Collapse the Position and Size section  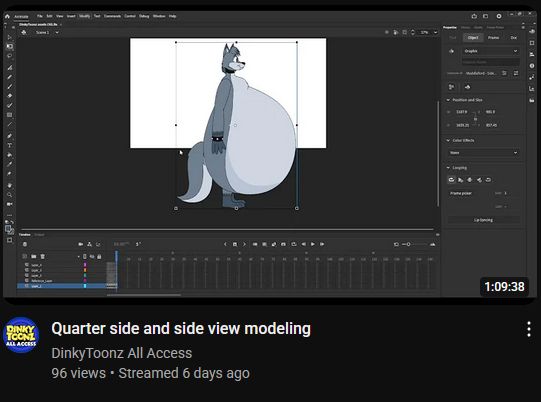[449, 100]
